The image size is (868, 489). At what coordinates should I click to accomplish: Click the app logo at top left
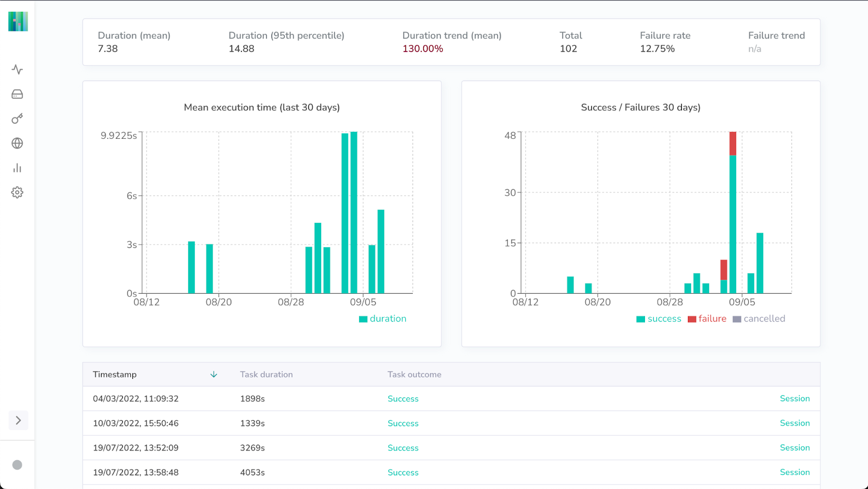point(17,21)
